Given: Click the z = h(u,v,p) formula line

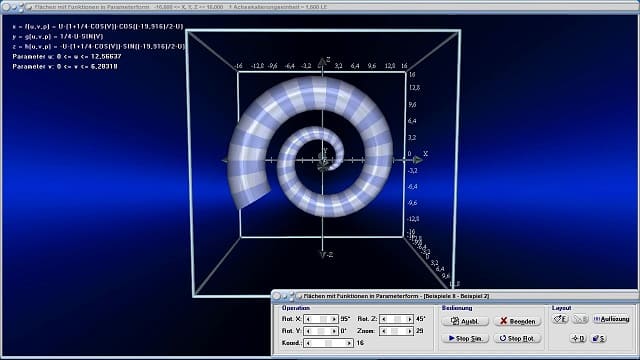Looking at the screenshot, I should (99, 47).
